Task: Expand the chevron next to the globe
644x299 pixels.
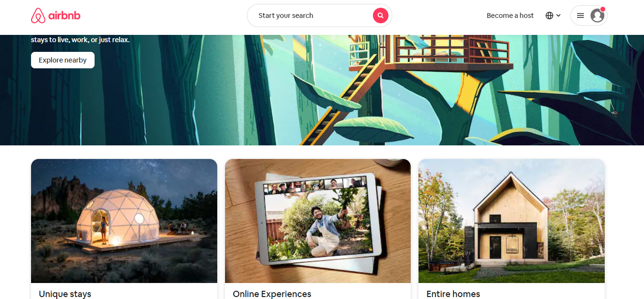Action: [559, 16]
